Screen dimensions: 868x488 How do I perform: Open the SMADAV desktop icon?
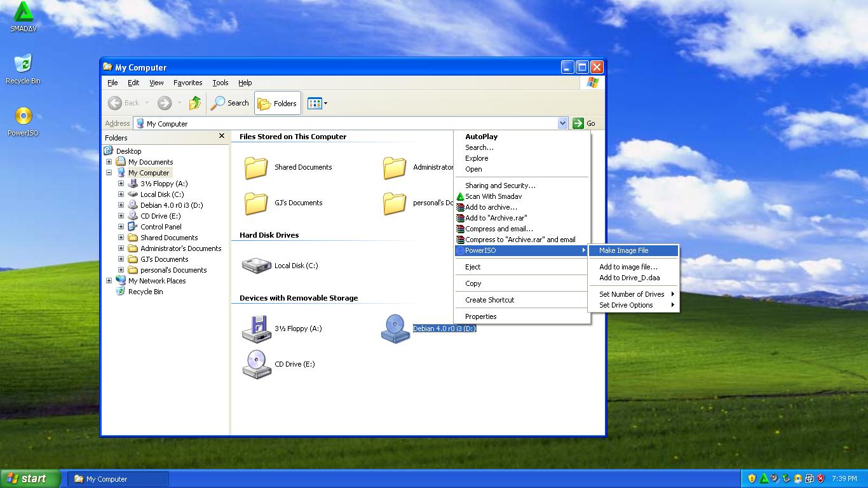pyautogui.click(x=23, y=17)
